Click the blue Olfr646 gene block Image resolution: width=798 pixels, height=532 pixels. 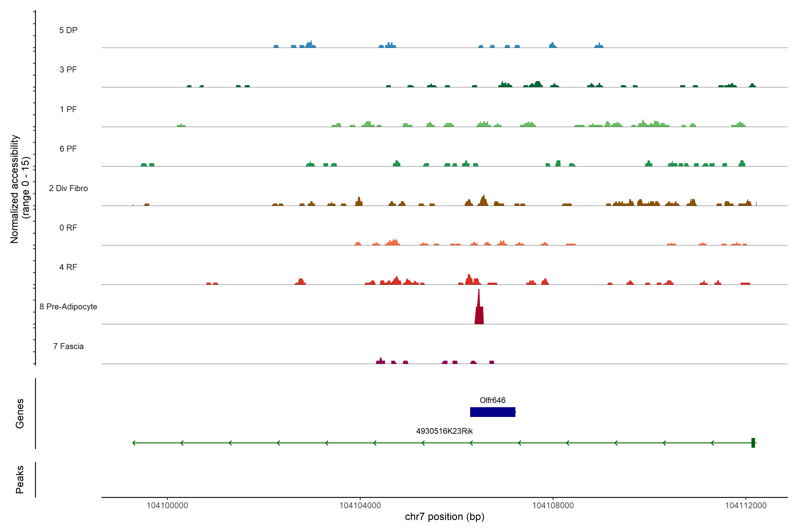(492, 412)
